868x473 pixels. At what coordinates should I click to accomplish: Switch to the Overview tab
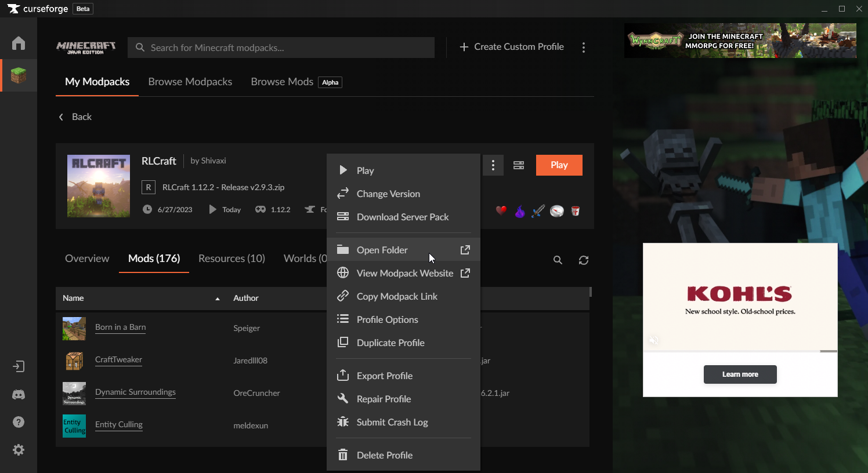[x=87, y=259]
